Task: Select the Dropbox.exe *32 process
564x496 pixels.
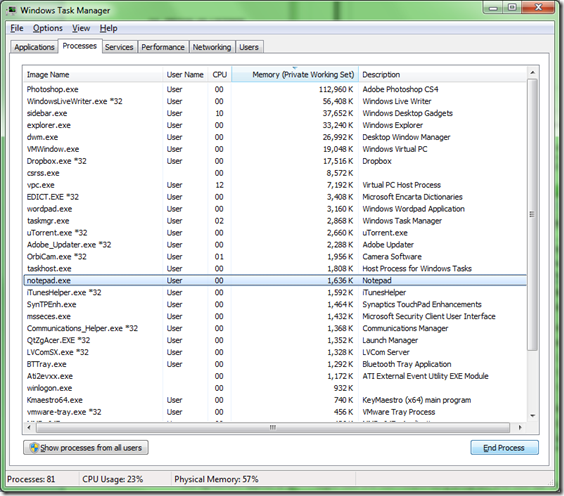Action: coord(275,161)
